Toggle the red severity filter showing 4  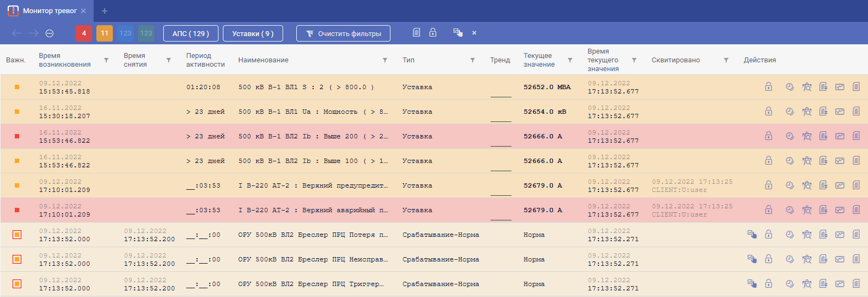pos(84,33)
